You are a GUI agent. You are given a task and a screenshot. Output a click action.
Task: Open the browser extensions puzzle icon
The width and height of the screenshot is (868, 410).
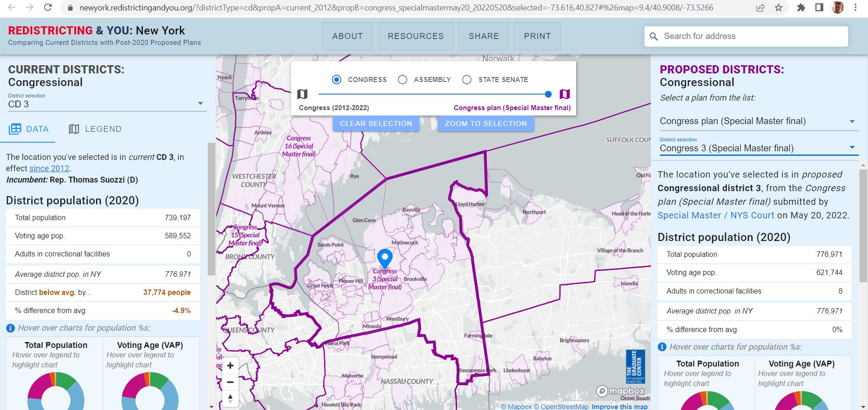pos(801,8)
